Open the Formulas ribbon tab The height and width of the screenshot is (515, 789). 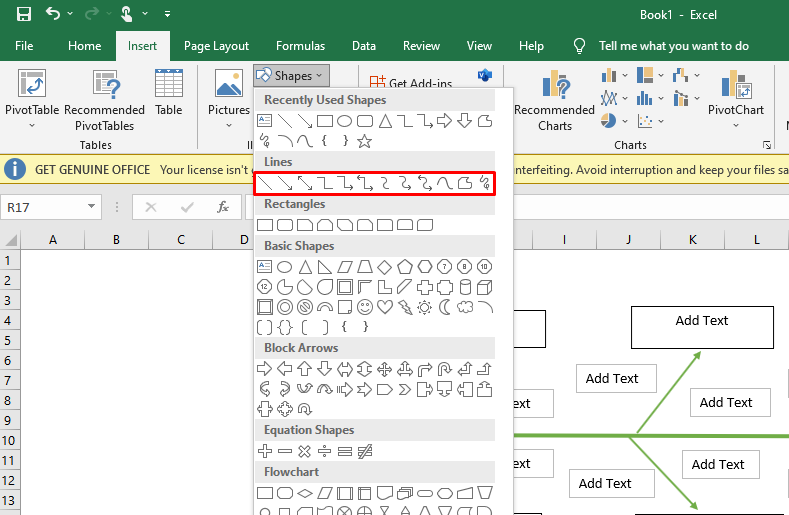300,46
